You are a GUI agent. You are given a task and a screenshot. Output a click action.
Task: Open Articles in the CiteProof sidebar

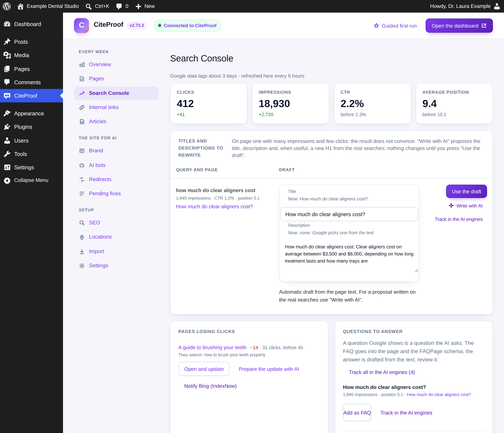tap(117, 121)
